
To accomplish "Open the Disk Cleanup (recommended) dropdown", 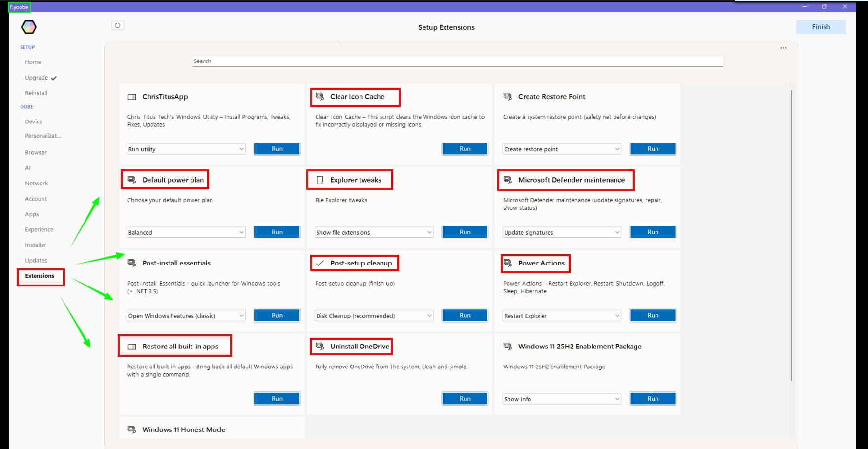I will [x=374, y=316].
